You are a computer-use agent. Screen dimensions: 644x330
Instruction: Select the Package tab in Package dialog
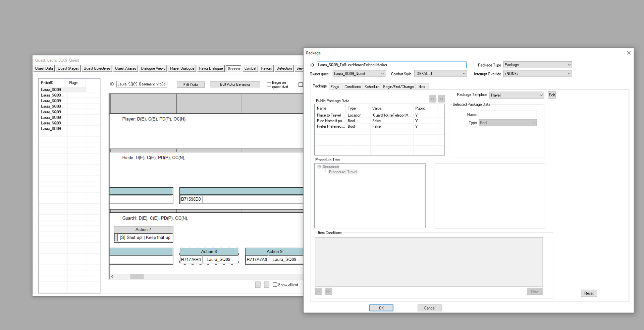320,86
